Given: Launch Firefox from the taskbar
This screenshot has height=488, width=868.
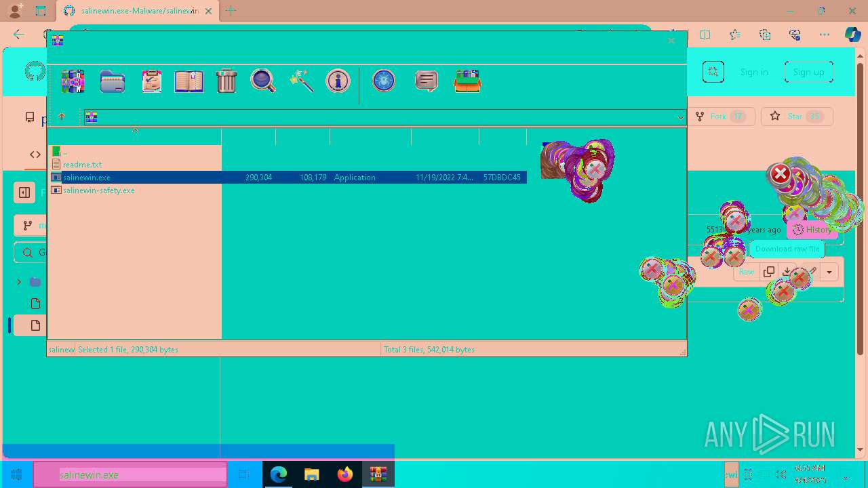Looking at the screenshot, I should (345, 475).
